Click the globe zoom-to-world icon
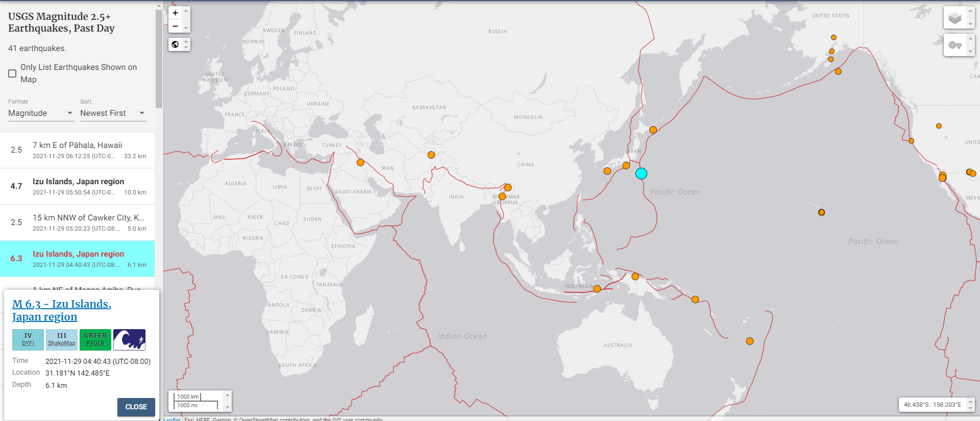Viewport: 980px width, 421px height. coord(175,44)
